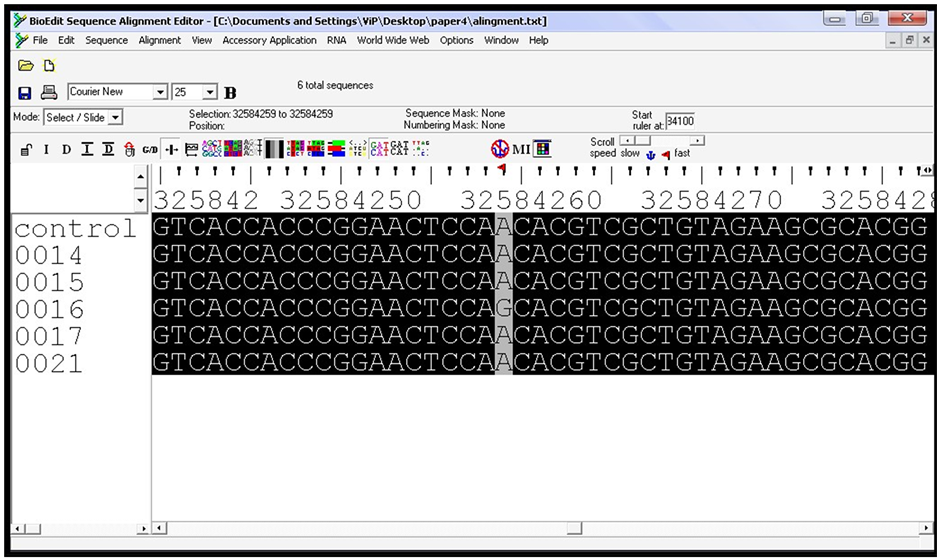Select the control sequence title
Viewport: 937px width, 559px height.
coord(75,229)
